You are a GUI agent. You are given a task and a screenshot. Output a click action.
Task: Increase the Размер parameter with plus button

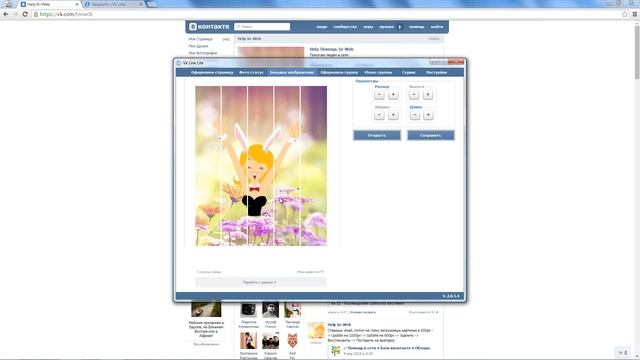click(x=393, y=95)
